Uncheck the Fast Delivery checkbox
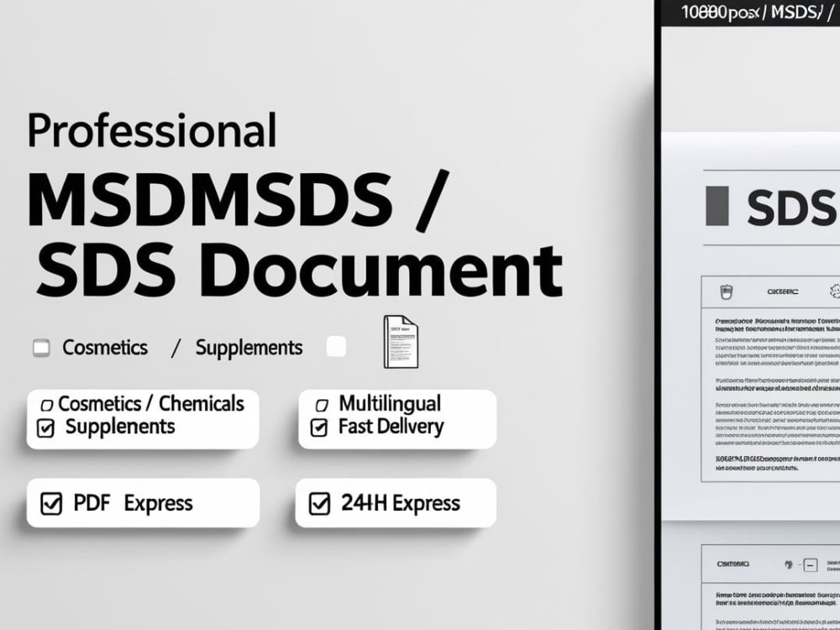The width and height of the screenshot is (840, 630). point(319,428)
